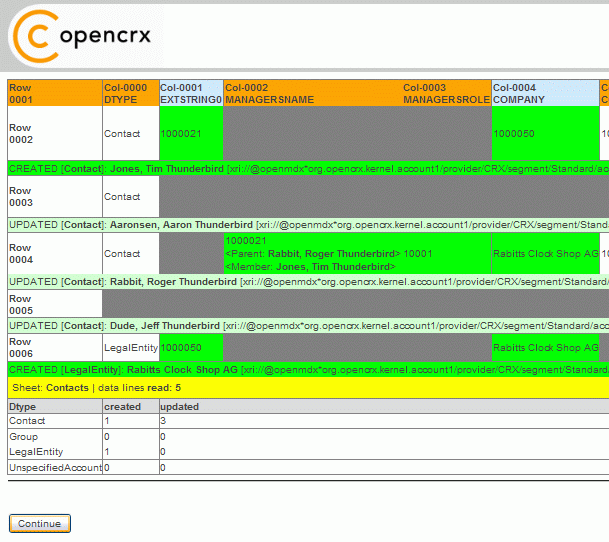Click LegalEntity in Row 0006
Screen dimensions: 609x542
click(x=131, y=348)
